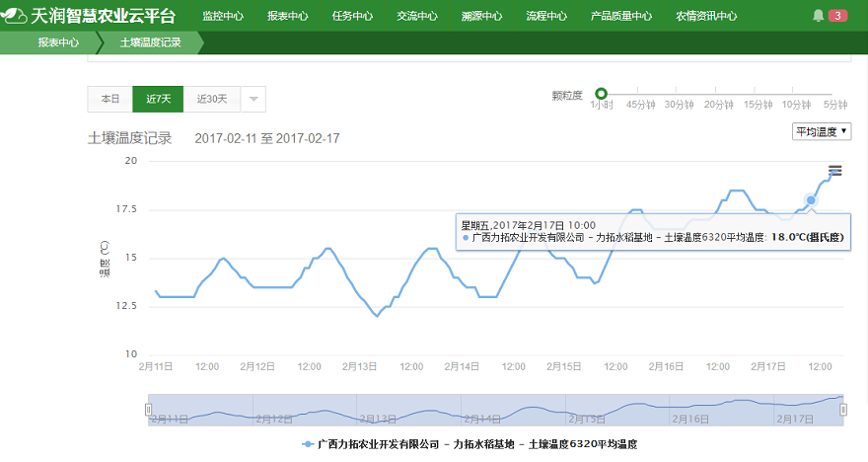Click the red notification count badge
The width and height of the screenshot is (868, 462).
[837, 16]
